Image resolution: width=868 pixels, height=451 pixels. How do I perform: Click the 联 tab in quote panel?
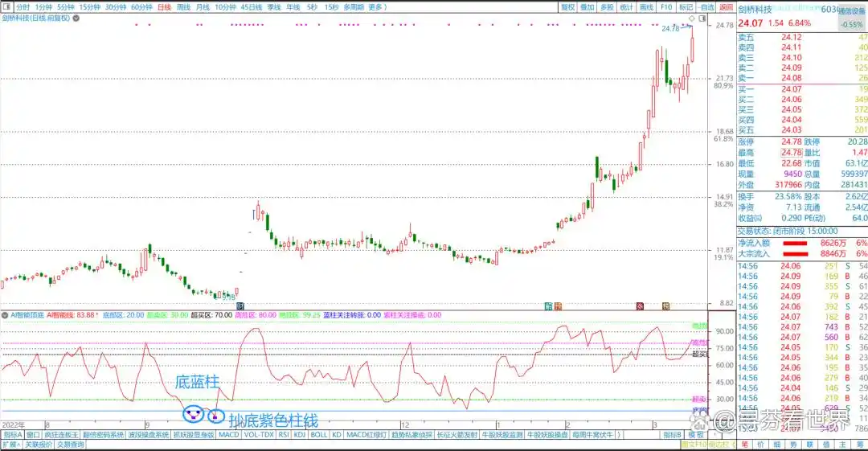[810, 445]
